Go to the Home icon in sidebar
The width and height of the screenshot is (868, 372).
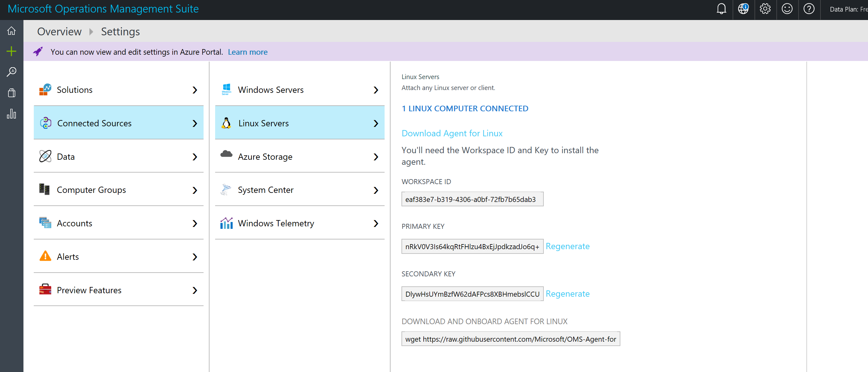[x=12, y=31]
